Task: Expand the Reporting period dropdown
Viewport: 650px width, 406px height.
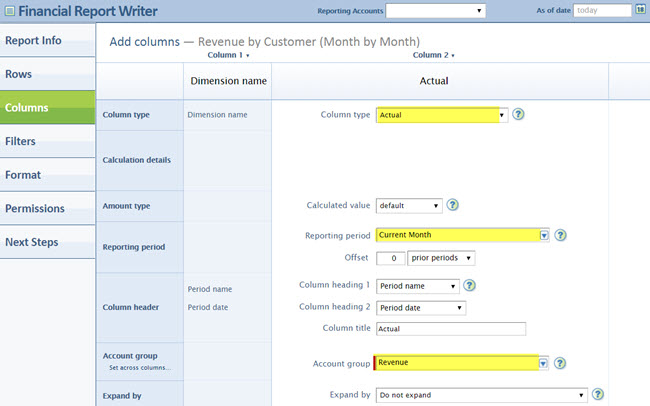Action: 544,236
